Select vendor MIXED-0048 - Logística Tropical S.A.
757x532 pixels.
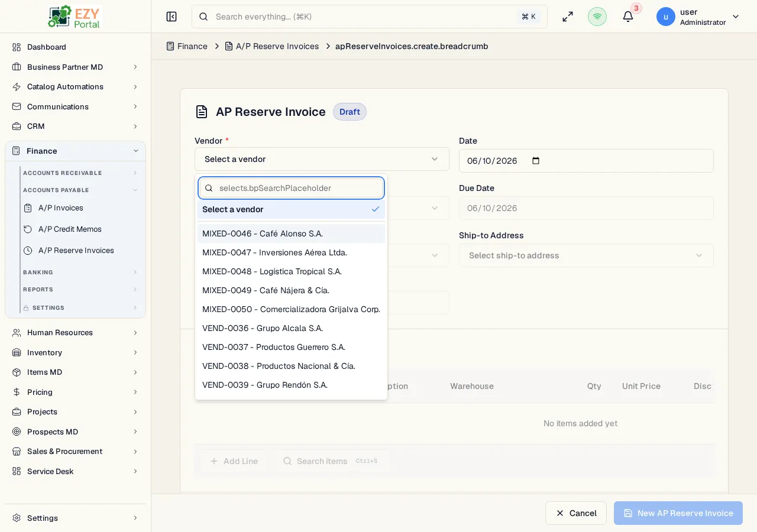pos(291,271)
